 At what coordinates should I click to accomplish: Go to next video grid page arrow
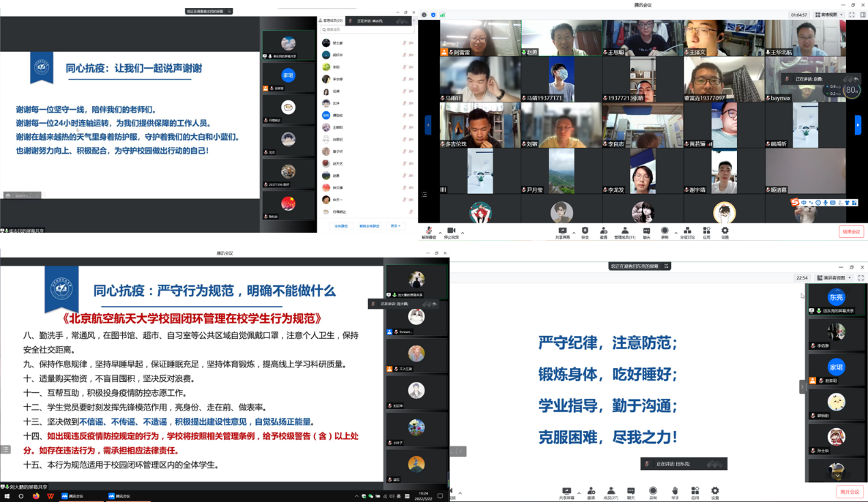tap(858, 125)
